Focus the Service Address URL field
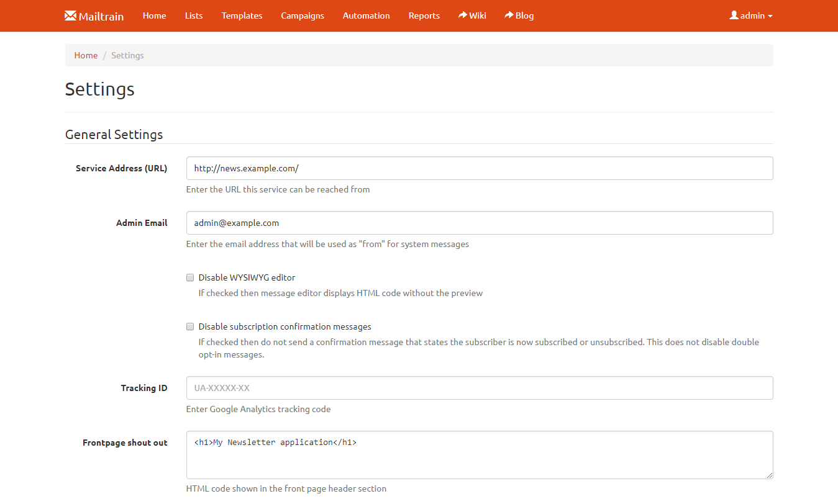Screen dimensions: 838x504 [480, 168]
